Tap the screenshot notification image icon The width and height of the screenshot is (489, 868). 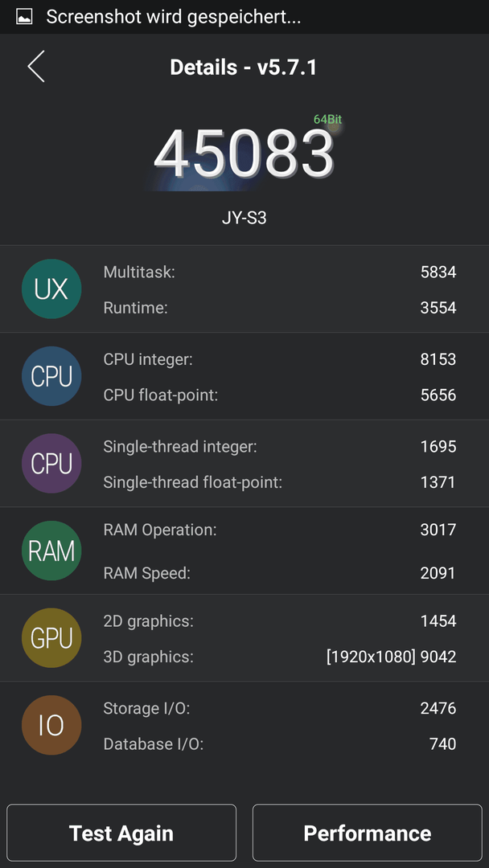(x=24, y=17)
